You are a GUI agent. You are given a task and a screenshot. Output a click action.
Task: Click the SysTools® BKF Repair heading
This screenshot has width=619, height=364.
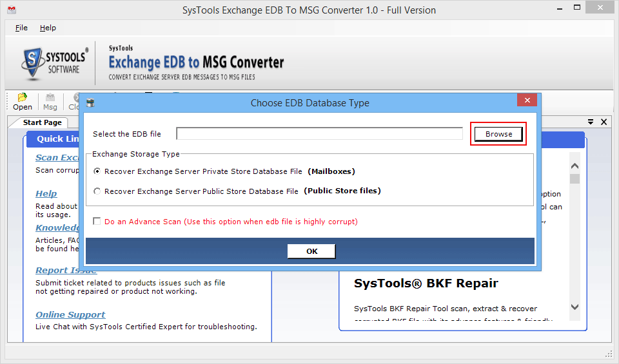(x=426, y=283)
